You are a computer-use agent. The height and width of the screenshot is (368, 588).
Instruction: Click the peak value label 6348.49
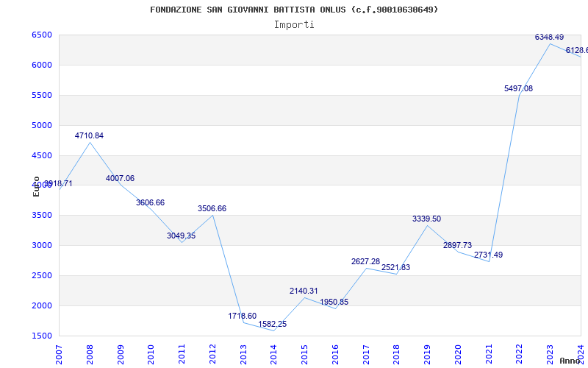point(549,37)
